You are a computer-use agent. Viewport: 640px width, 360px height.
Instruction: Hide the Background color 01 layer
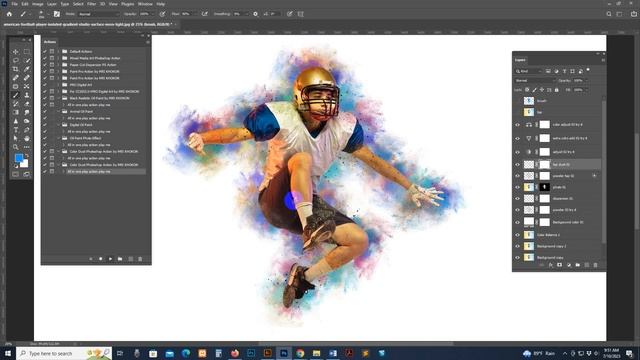coord(518,222)
